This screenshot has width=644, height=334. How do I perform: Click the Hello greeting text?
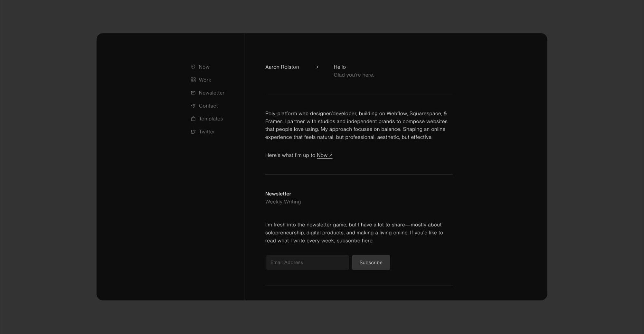pyautogui.click(x=339, y=67)
